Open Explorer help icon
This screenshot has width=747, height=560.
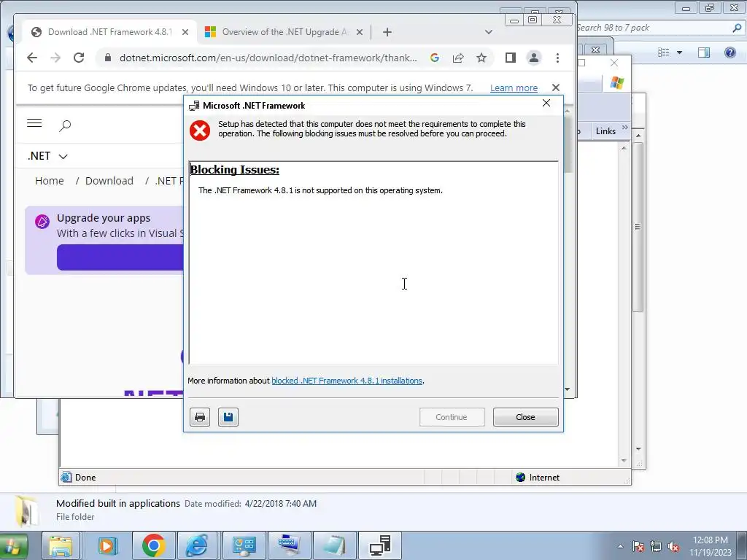pos(729,52)
